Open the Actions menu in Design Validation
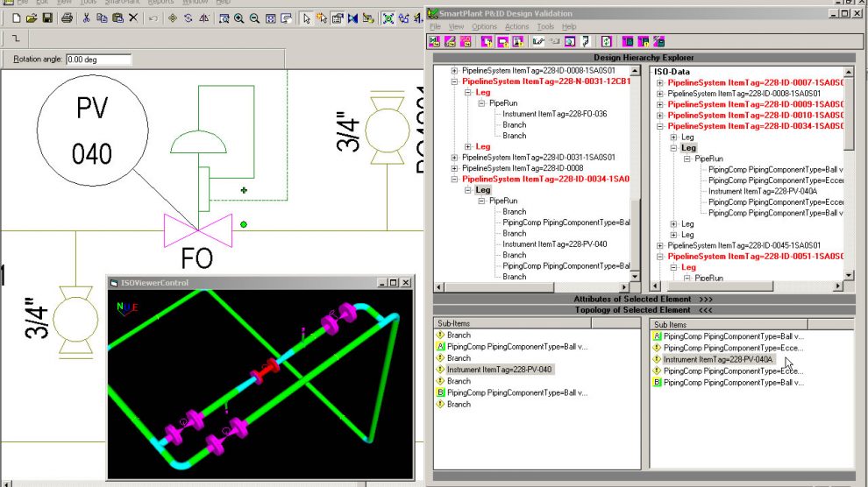Viewport: 868px width, 487px height. (517, 26)
